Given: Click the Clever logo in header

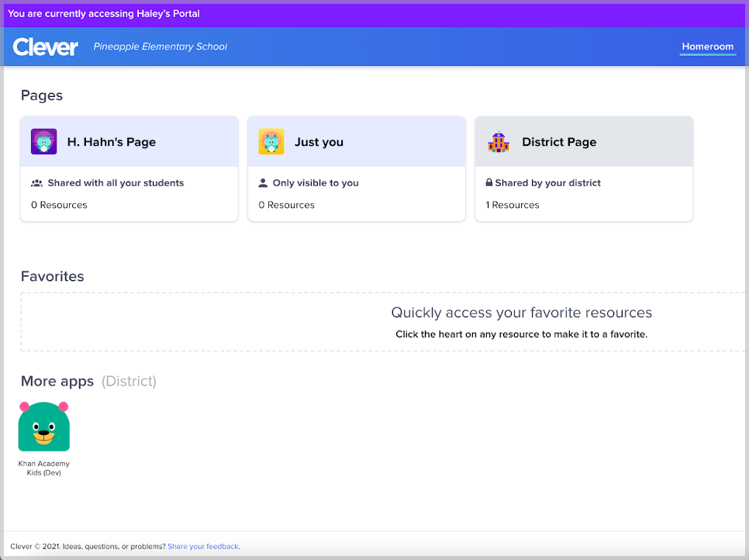Looking at the screenshot, I should [x=46, y=47].
